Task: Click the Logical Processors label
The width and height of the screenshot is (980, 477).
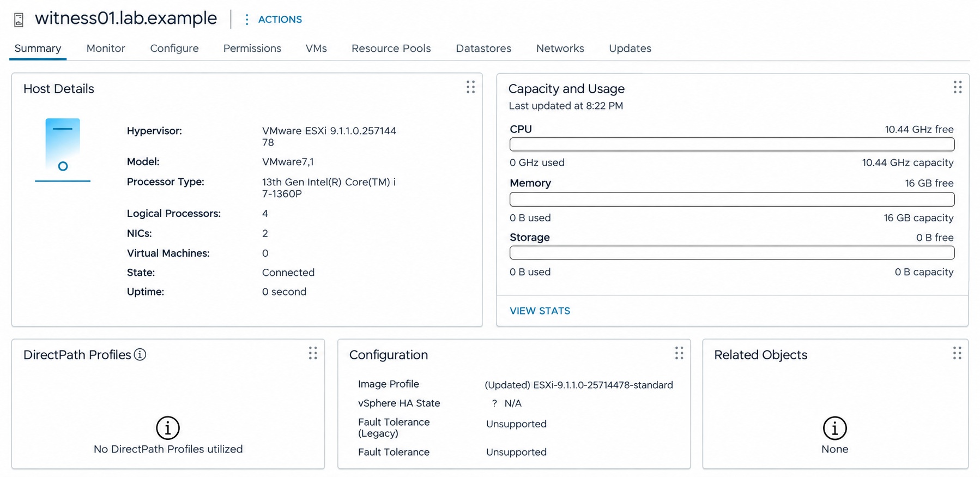Action: (174, 214)
